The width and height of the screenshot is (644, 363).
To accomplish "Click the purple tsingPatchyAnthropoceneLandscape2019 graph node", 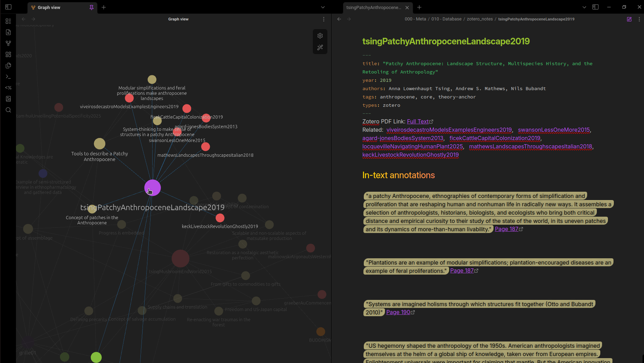I will coord(153,188).
